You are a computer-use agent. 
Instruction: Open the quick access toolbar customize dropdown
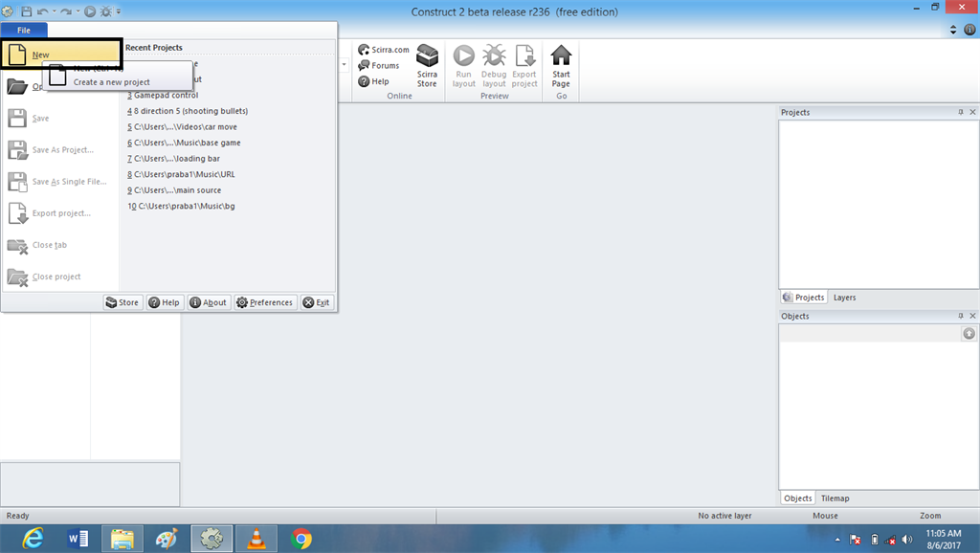point(119,11)
